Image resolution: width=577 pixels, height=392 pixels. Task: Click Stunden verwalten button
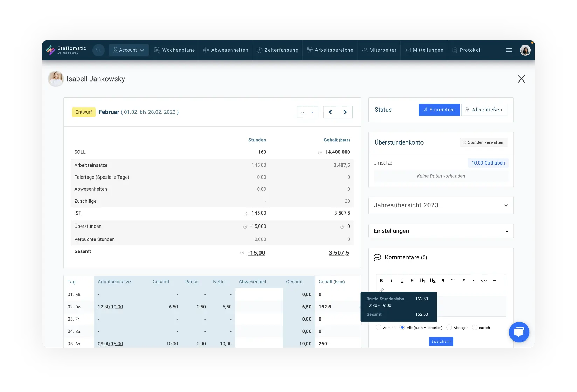pos(484,142)
